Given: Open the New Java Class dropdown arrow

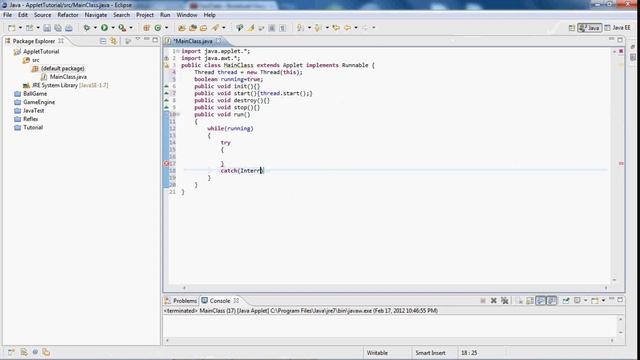Looking at the screenshot, I should [x=166, y=28].
